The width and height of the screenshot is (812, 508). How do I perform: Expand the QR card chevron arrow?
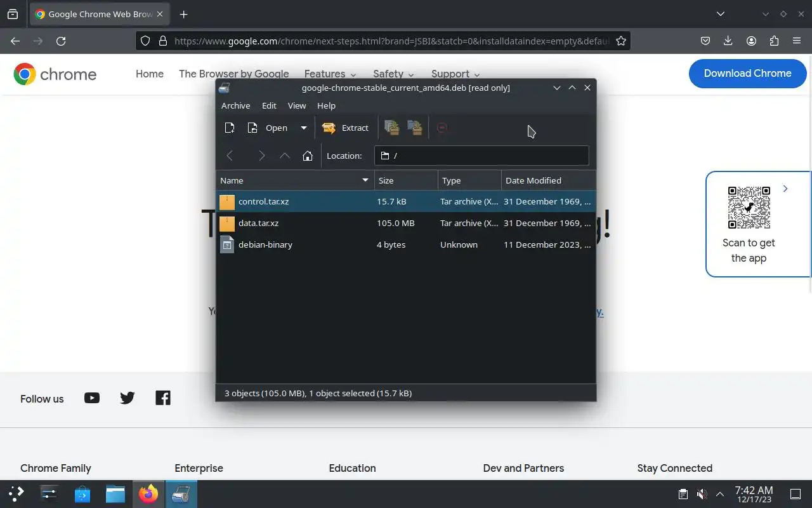[785, 189]
